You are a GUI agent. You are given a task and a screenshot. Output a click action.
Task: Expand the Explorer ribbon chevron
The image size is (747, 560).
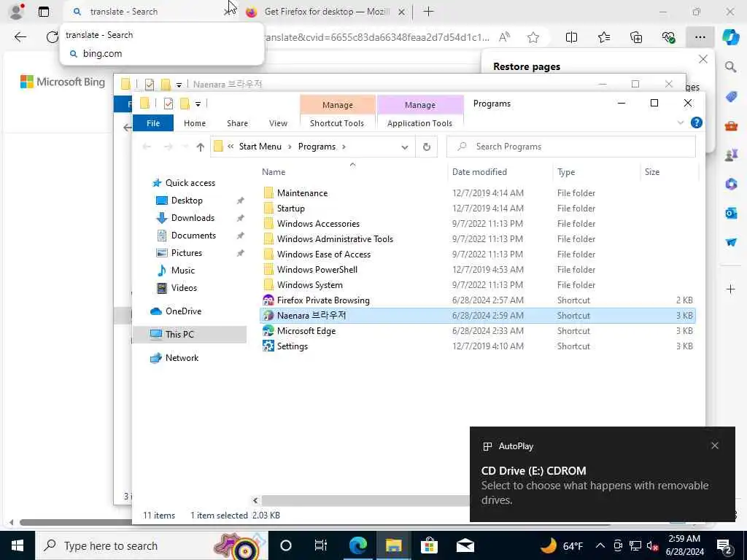point(681,122)
